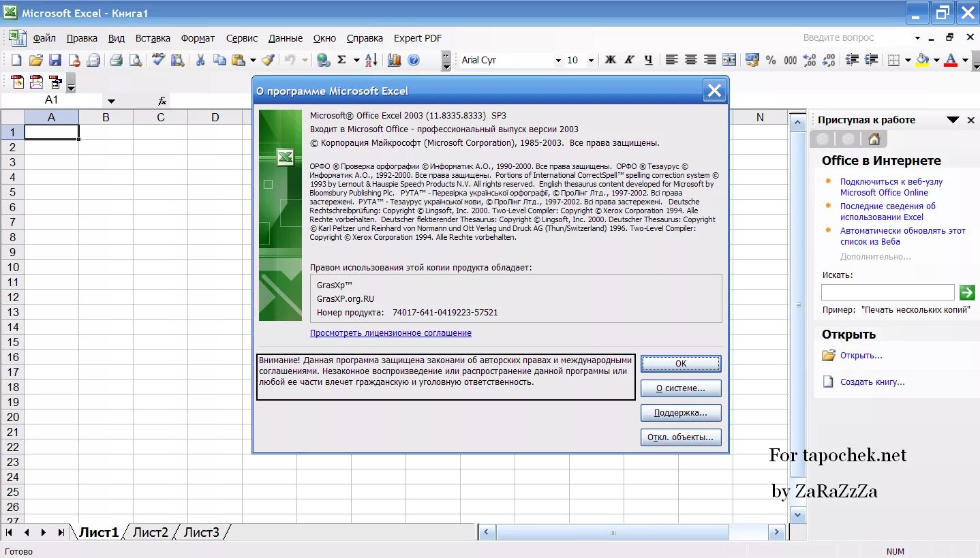This screenshot has height=558, width=980.
Task: Decrease decimal places icon
Action: click(829, 60)
